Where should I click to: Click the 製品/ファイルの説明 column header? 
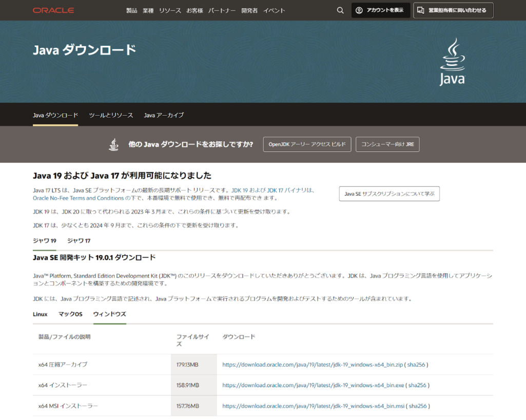[x=65, y=337]
